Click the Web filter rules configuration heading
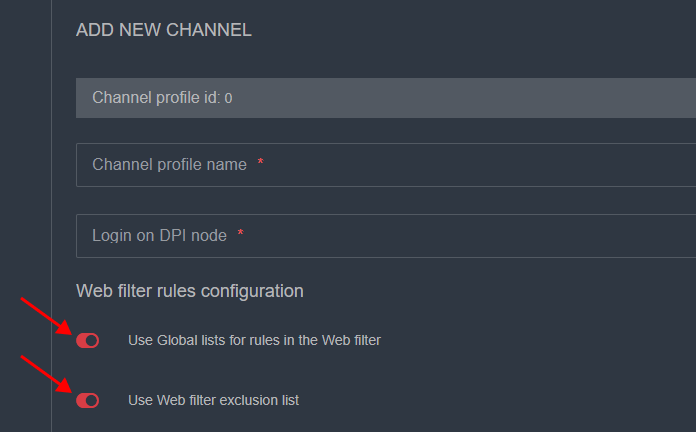This screenshot has width=696, height=432. pyautogui.click(x=190, y=291)
